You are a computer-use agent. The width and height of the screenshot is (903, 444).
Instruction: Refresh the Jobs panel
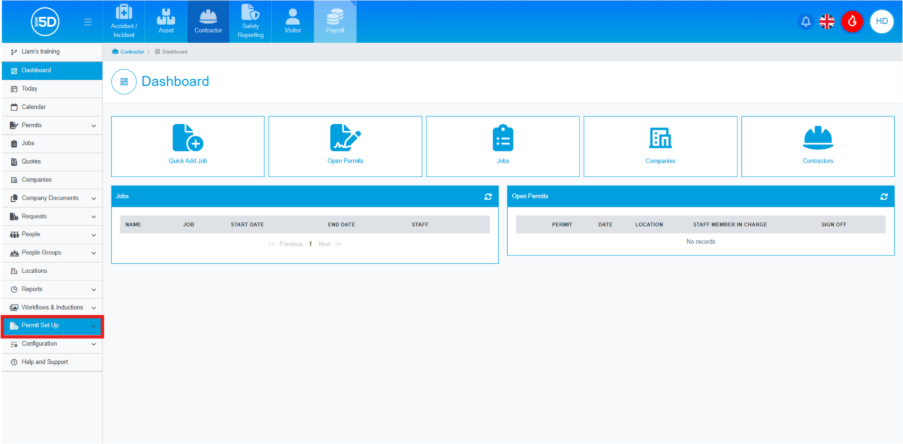(x=488, y=197)
